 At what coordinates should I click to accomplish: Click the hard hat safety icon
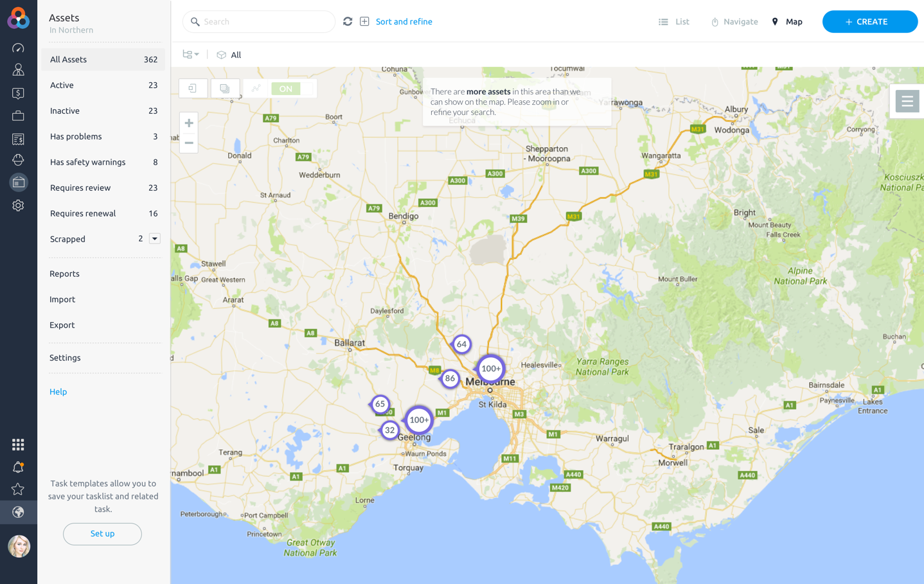pyautogui.click(x=18, y=160)
